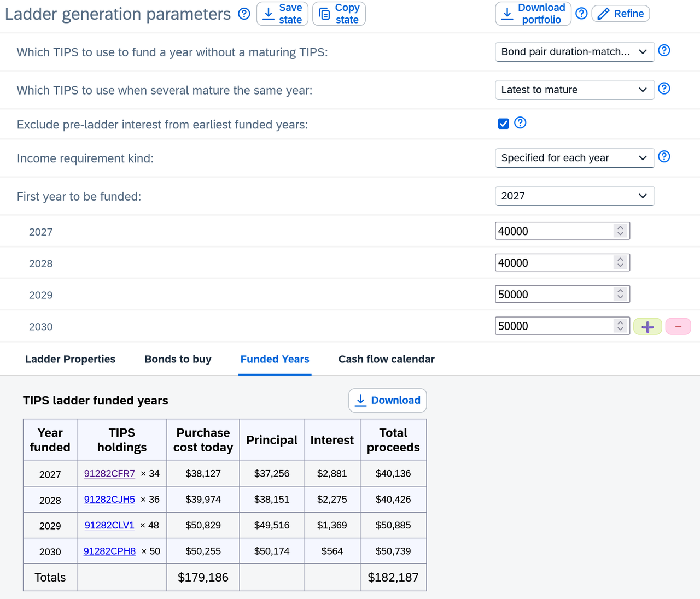
Task: Click help icon next to Download portfolio
Action: pos(581,14)
